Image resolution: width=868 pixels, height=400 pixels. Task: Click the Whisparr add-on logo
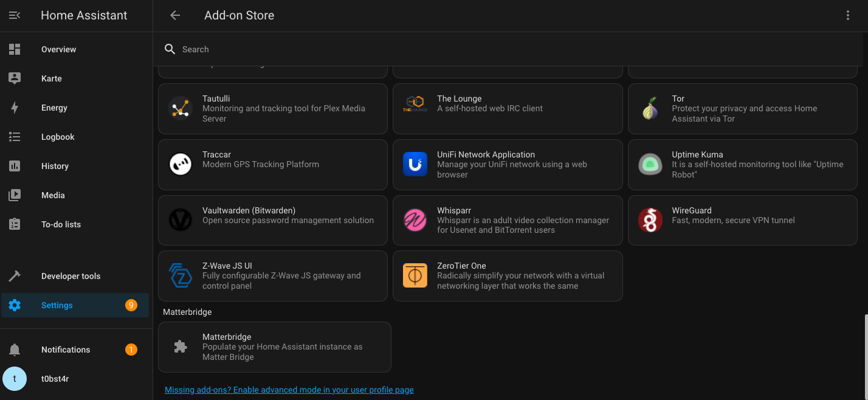click(415, 220)
